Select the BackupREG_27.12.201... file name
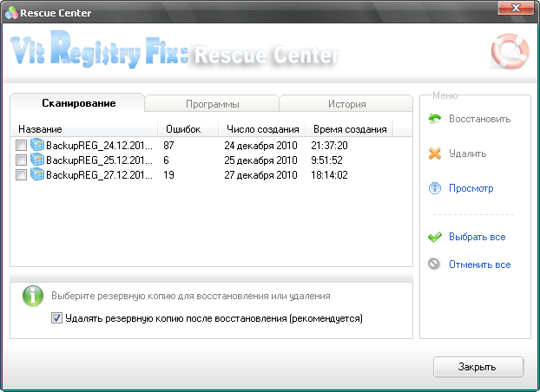The height and width of the screenshot is (392, 540). [99, 175]
